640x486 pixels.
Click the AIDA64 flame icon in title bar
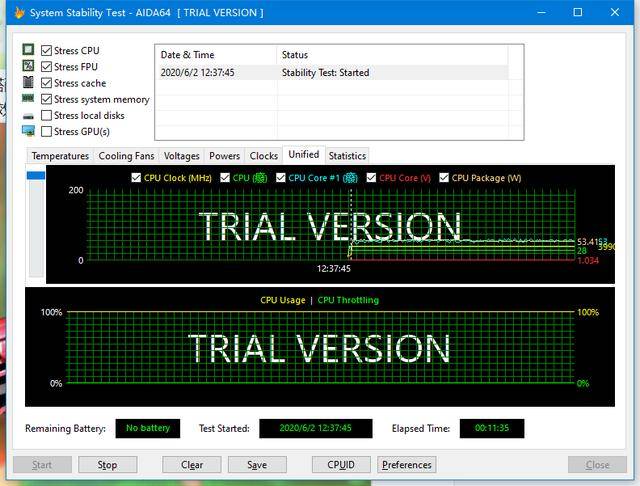19,13
